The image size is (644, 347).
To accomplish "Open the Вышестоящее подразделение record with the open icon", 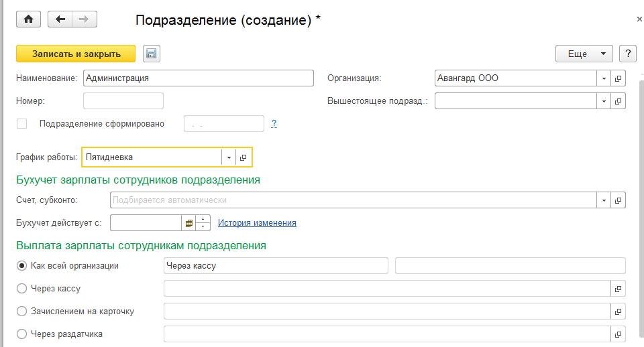I will [618, 101].
